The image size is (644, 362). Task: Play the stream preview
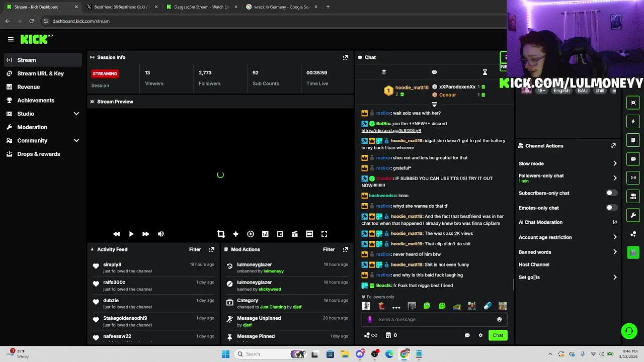131,234
